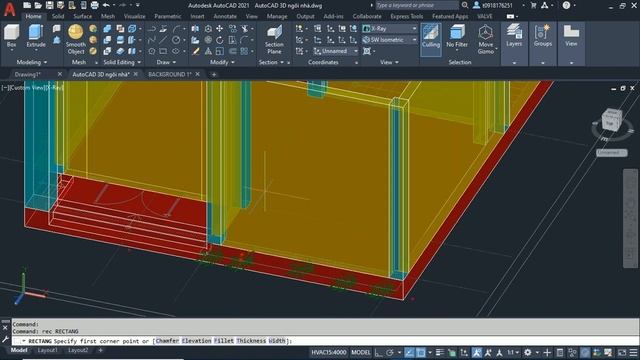640x360 pixels.
Task: Toggle the Dynamic UCS icon in status bar
Action: click(464, 353)
